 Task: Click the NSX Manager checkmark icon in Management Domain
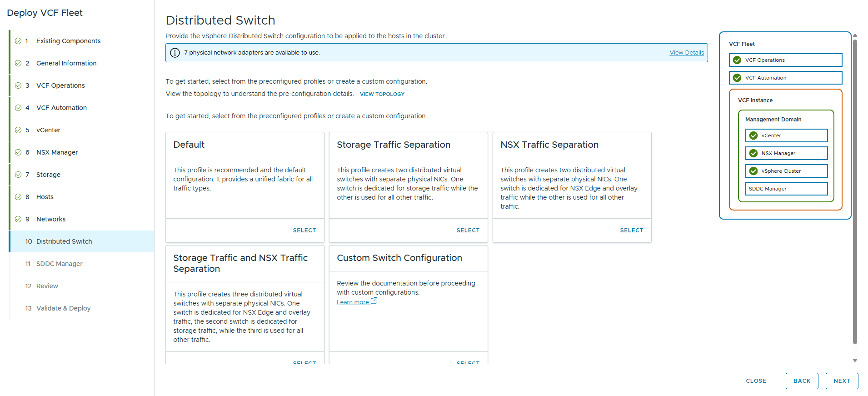[x=753, y=153]
